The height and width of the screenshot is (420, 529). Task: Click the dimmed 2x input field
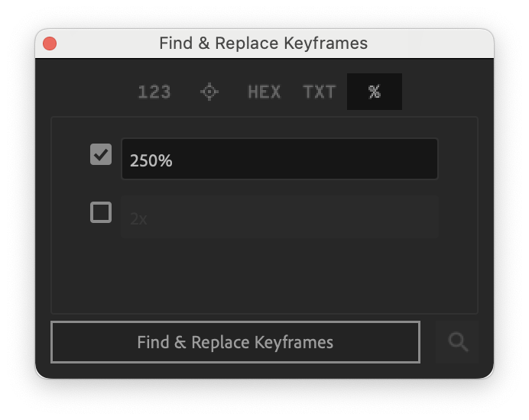(280, 217)
